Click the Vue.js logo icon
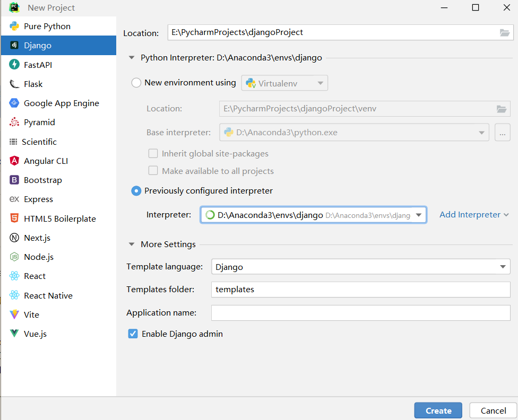The width and height of the screenshot is (518, 420). [14, 334]
